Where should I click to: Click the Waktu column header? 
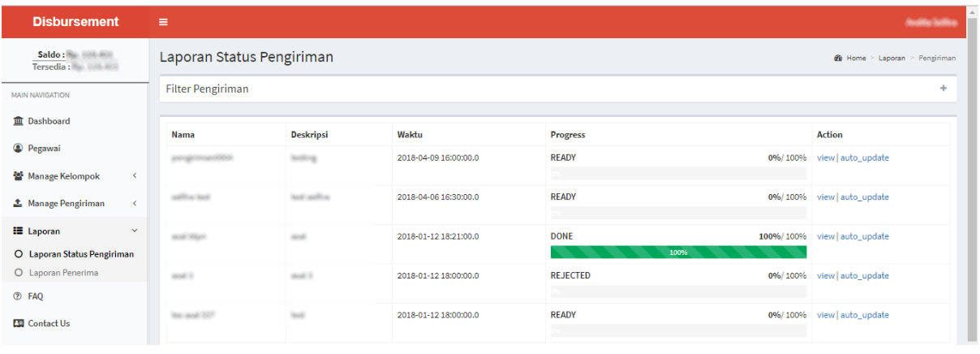[x=410, y=135]
